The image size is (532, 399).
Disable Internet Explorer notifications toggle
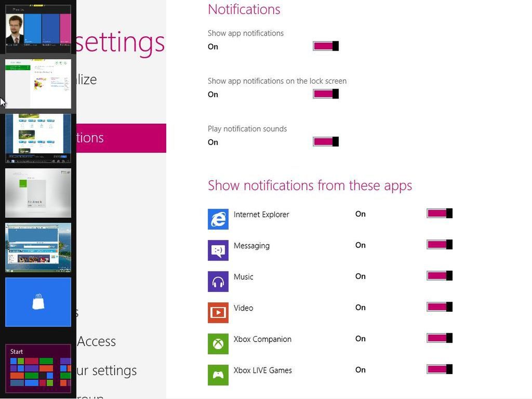440,214
